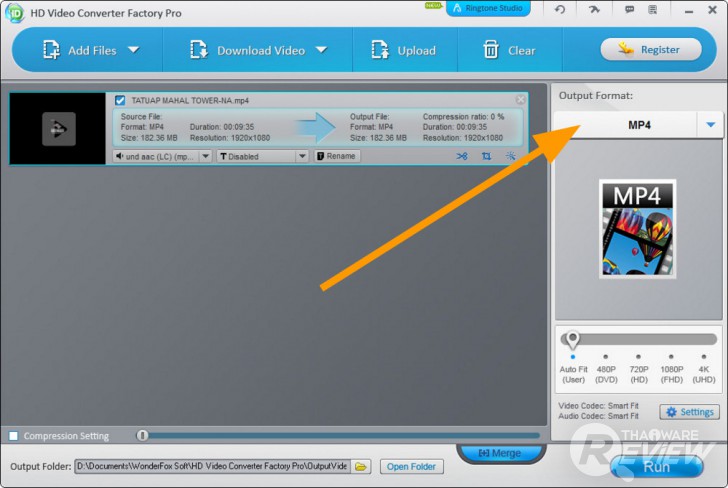
Task: Uncheck the TATUAP MAHAL TOWER-NA.mp4 checkbox
Action: point(120,100)
